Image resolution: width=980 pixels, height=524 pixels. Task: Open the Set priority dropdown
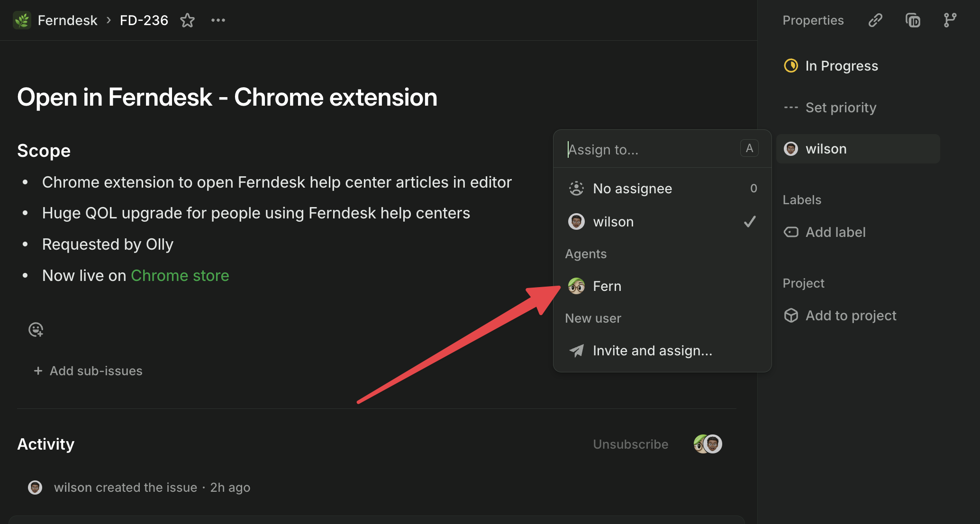click(x=840, y=108)
